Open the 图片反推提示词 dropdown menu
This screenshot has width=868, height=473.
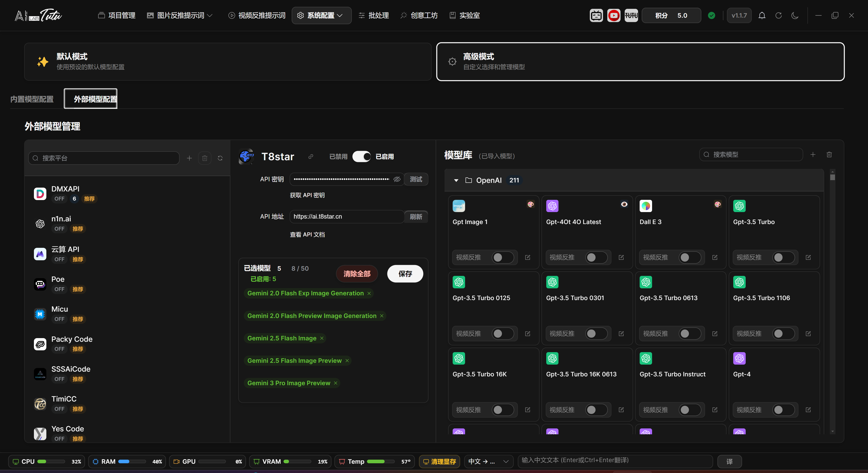click(180, 16)
